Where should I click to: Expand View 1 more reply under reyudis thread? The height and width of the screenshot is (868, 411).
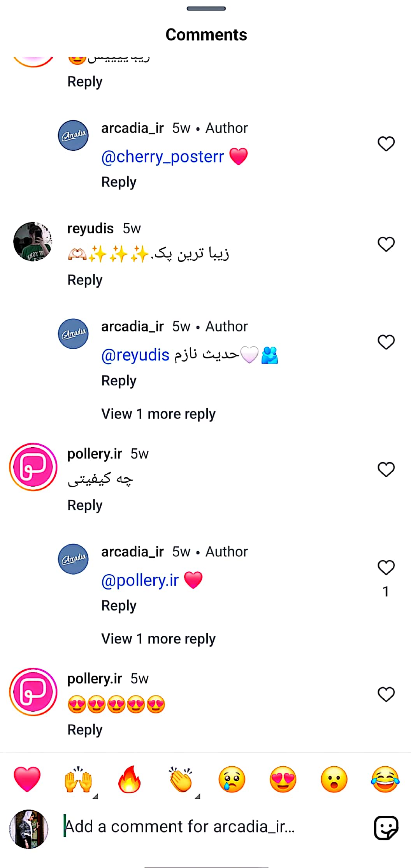click(158, 414)
